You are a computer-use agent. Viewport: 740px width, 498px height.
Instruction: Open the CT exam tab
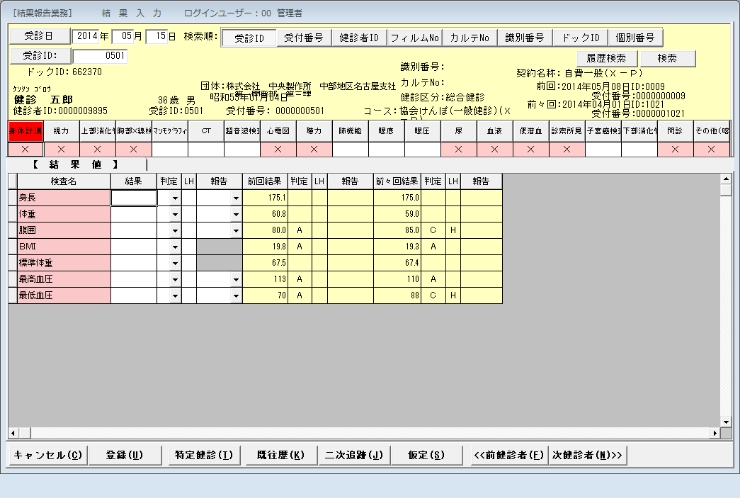point(206,131)
